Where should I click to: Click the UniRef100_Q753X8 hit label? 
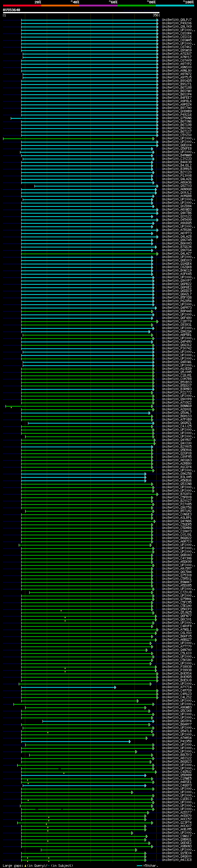(x=177, y=575)
